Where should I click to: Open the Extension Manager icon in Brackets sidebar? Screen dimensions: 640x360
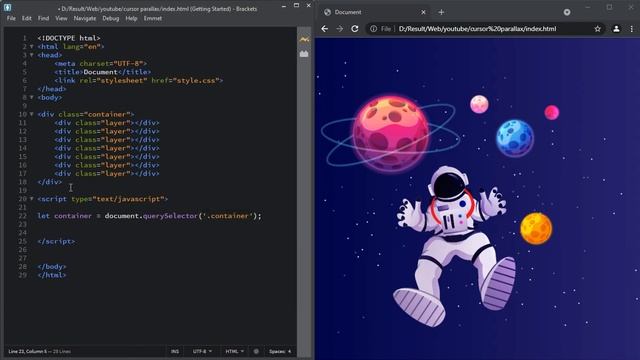pos(304,53)
